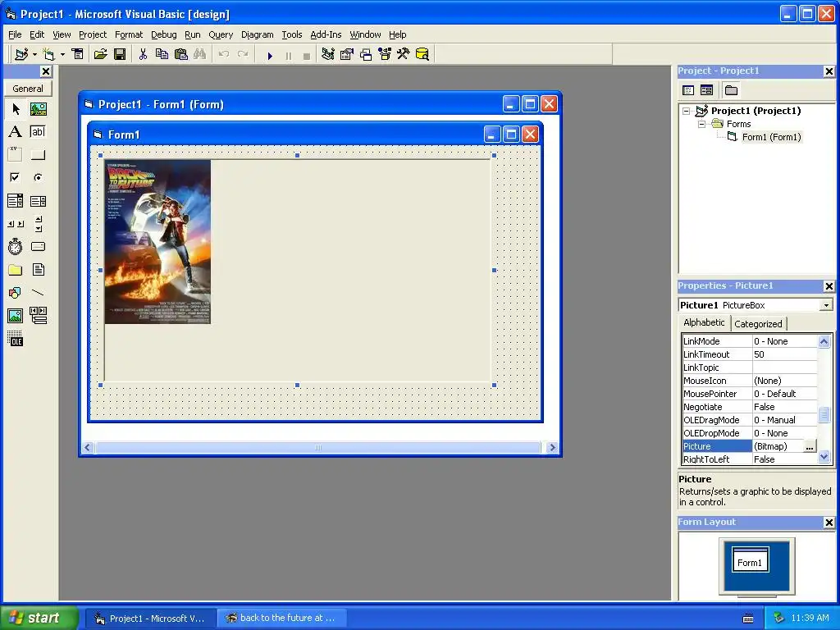Viewport: 840px width, 630px height.
Task: Select the FileListBox tool in toolbox
Action: tap(38, 269)
